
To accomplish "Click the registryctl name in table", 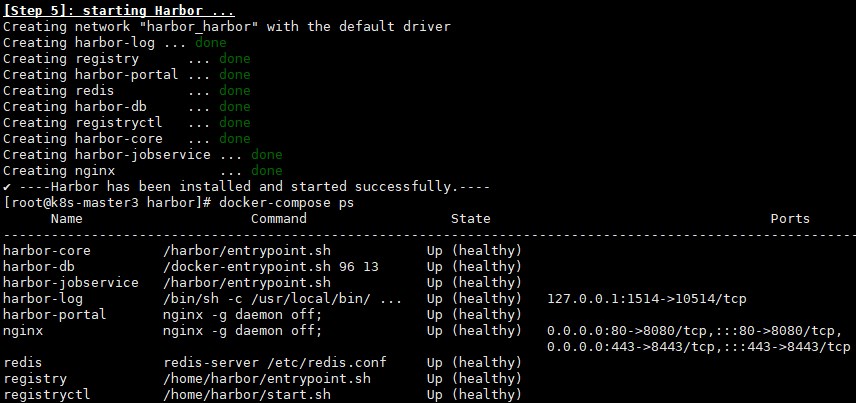I will (46, 394).
